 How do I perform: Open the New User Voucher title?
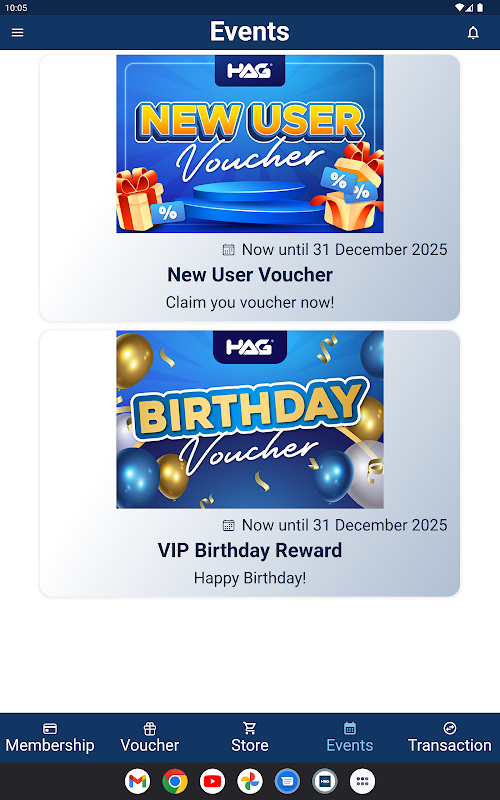[250, 274]
